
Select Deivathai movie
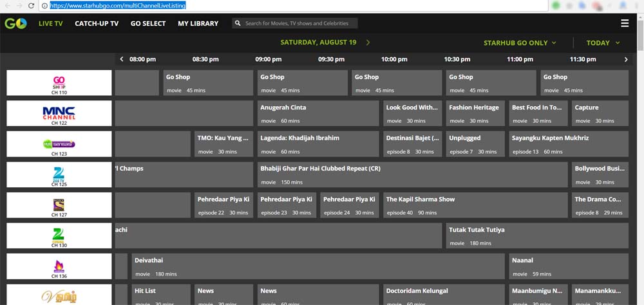[318, 266]
